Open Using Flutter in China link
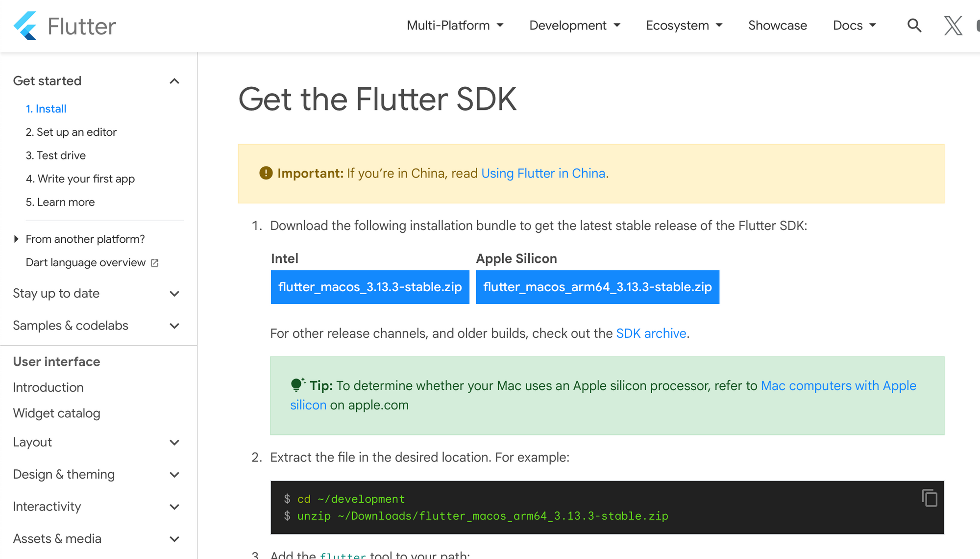Image resolution: width=980 pixels, height=559 pixels. click(x=543, y=174)
